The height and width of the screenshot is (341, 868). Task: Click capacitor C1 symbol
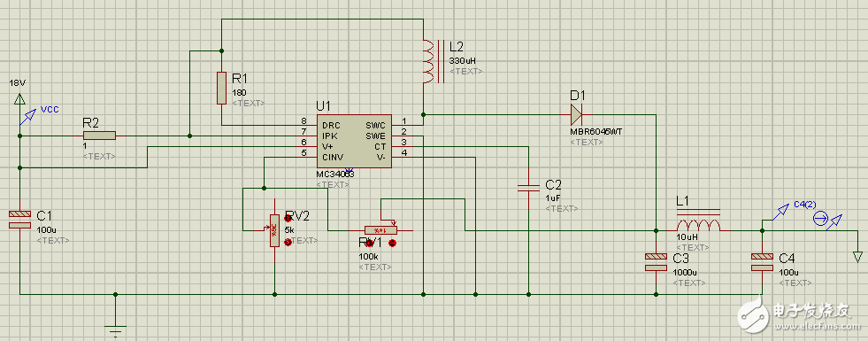coord(20,220)
